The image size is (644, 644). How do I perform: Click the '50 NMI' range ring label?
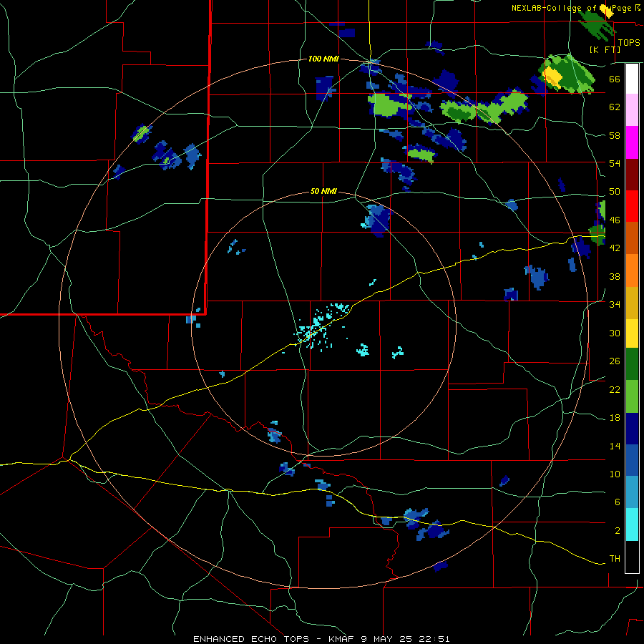(323, 191)
